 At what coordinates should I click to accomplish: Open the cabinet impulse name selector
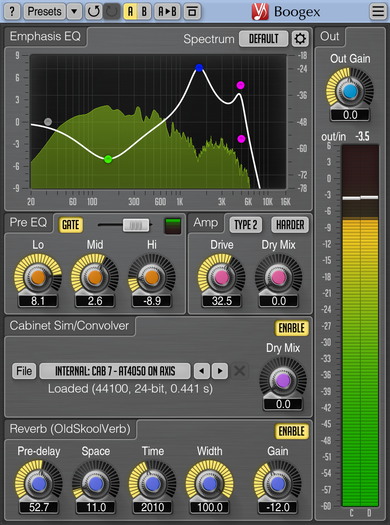115,371
